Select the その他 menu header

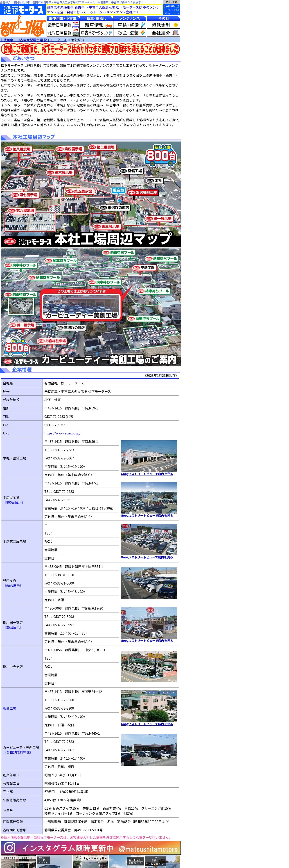point(163,18)
